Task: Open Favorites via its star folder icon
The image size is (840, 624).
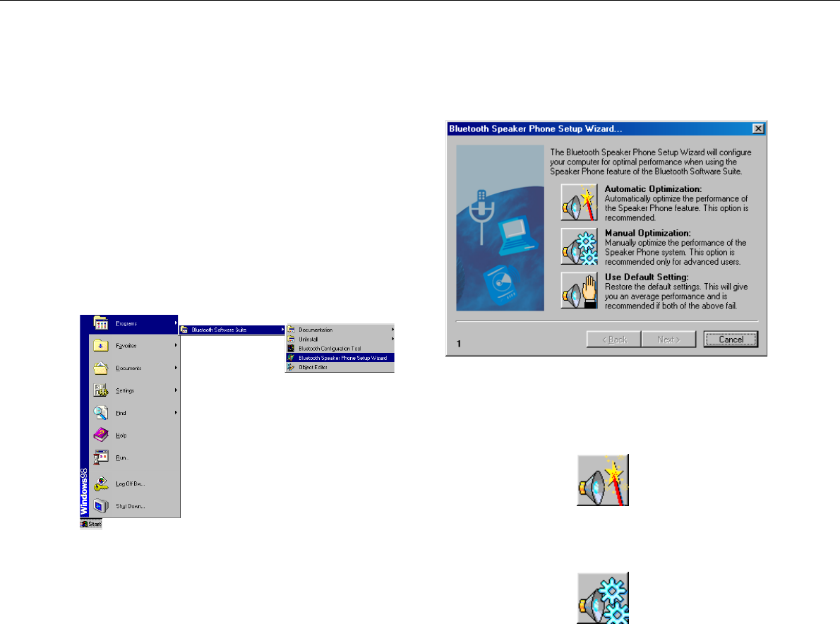Action: (x=101, y=345)
